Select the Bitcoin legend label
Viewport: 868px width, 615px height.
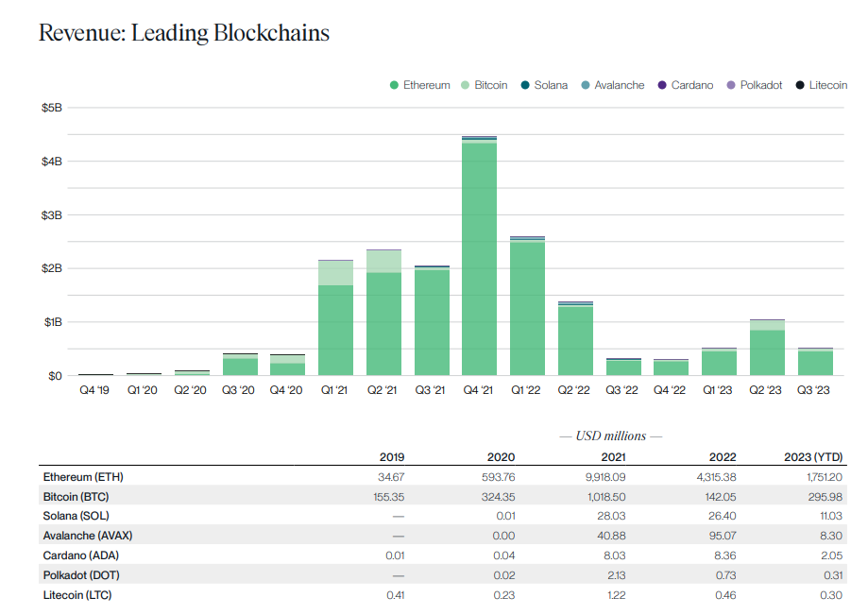coord(490,85)
